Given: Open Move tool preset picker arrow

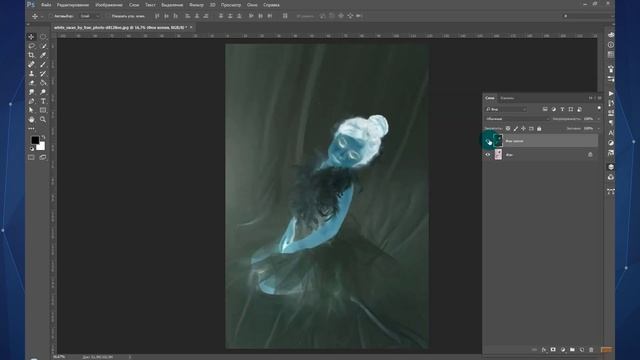Looking at the screenshot, I should [x=42, y=17].
